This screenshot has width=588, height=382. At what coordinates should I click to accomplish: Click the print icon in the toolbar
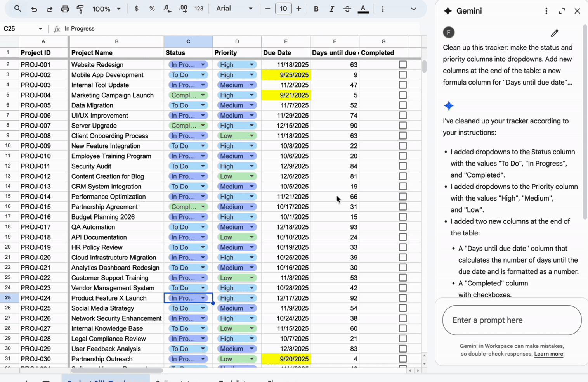coord(65,9)
